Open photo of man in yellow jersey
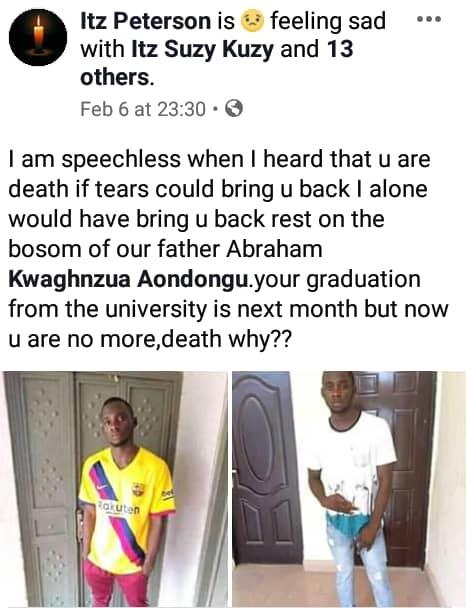The width and height of the screenshot is (466, 608). (114, 489)
